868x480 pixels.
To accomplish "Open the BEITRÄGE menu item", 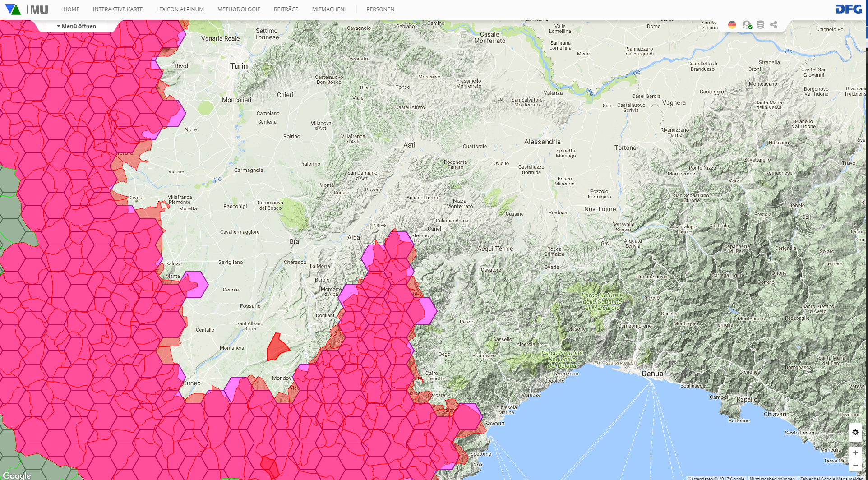I will click(286, 9).
